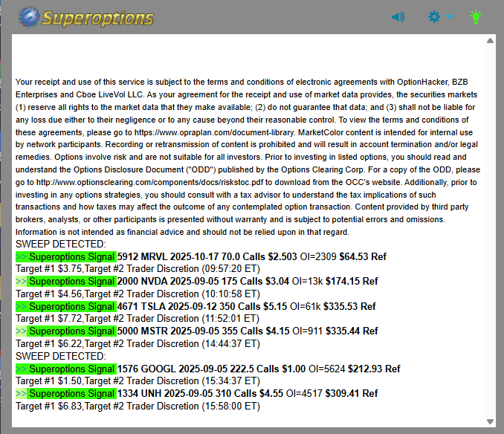Screen dimensions: 504x434
Task: Open the Superoptions Signal badge for MSTR
Action: 66,331
